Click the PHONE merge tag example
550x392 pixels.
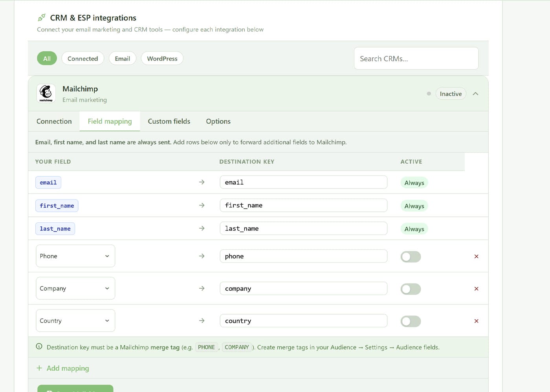pos(206,347)
